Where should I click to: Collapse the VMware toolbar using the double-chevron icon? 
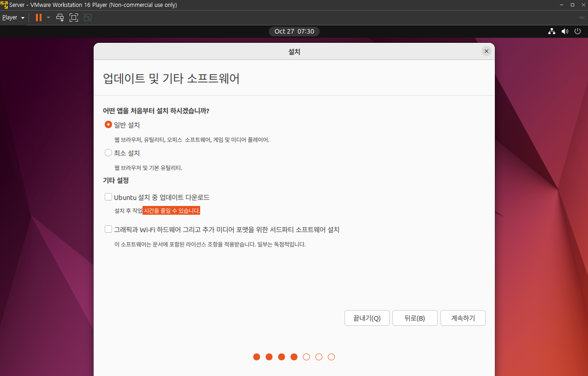(582, 18)
